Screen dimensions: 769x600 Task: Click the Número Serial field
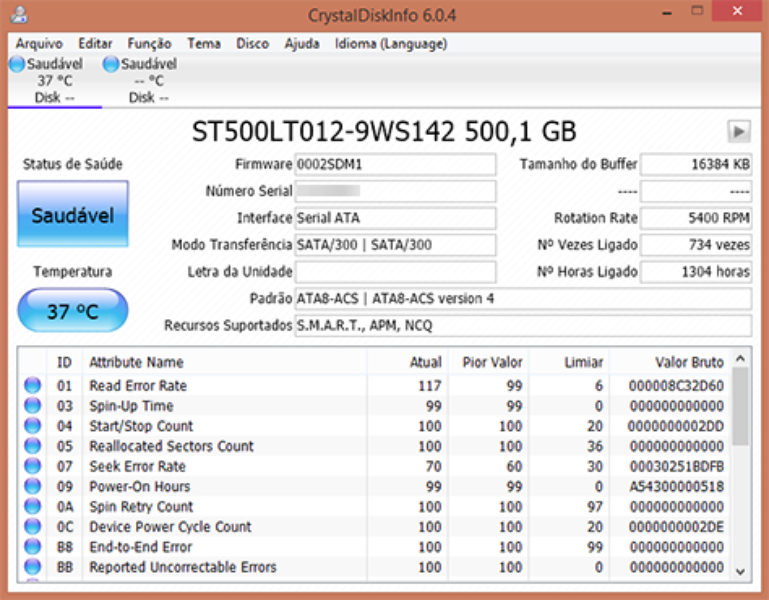pyautogui.click(x=395, y=191)
